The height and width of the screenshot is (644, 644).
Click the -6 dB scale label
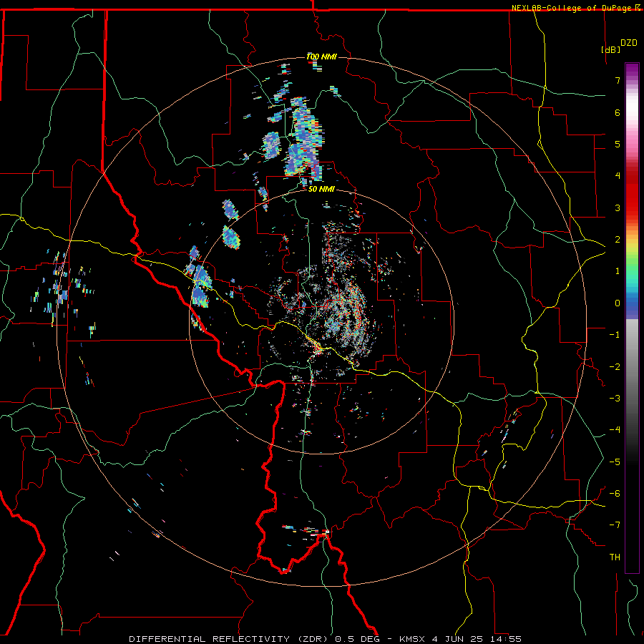pos(615,494)
